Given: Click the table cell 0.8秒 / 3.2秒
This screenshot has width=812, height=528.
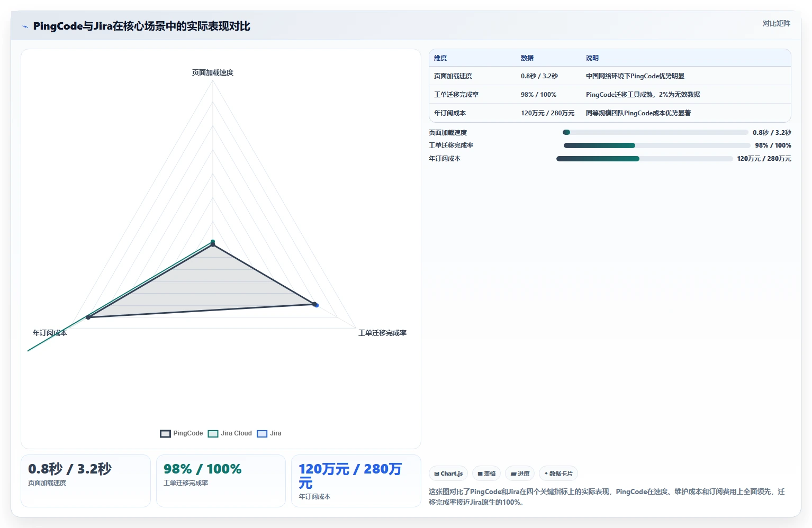Looking at the screenshot, I should point(539,76).
